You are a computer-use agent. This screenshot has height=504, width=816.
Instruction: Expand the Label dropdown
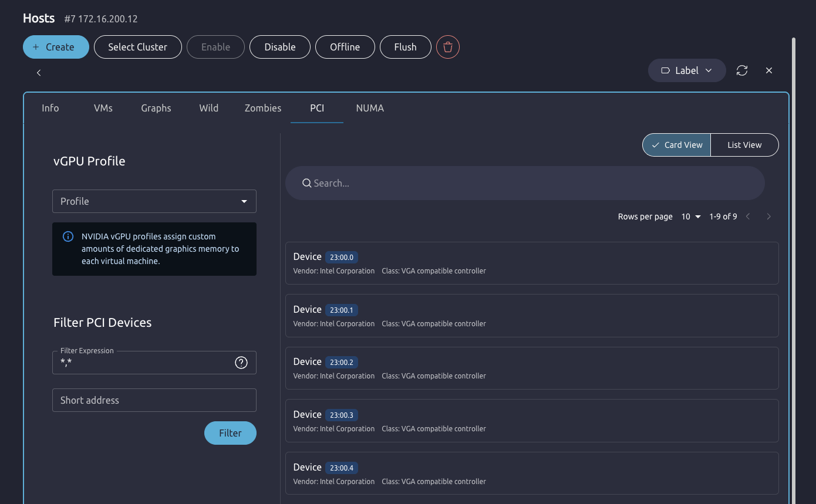(686, 70)
